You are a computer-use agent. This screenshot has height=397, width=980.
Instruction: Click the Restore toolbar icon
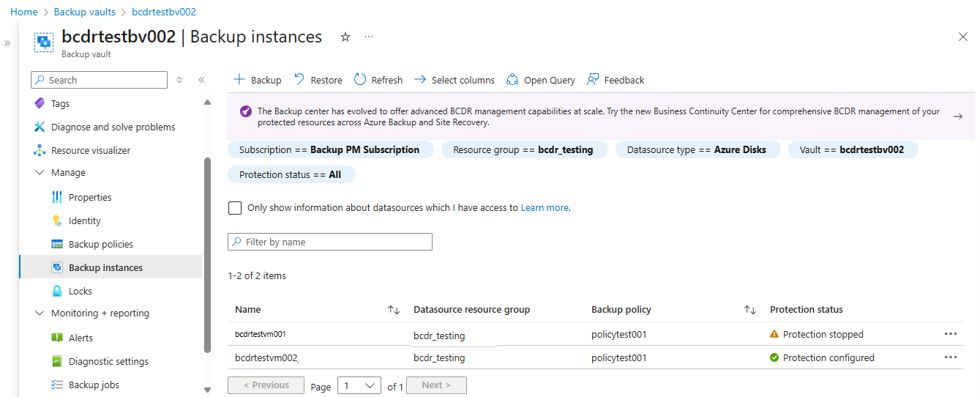pos(299,80)
